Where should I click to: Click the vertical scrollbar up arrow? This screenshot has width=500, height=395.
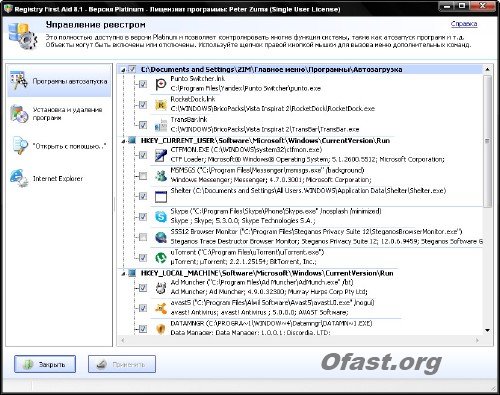pos(487,69)
